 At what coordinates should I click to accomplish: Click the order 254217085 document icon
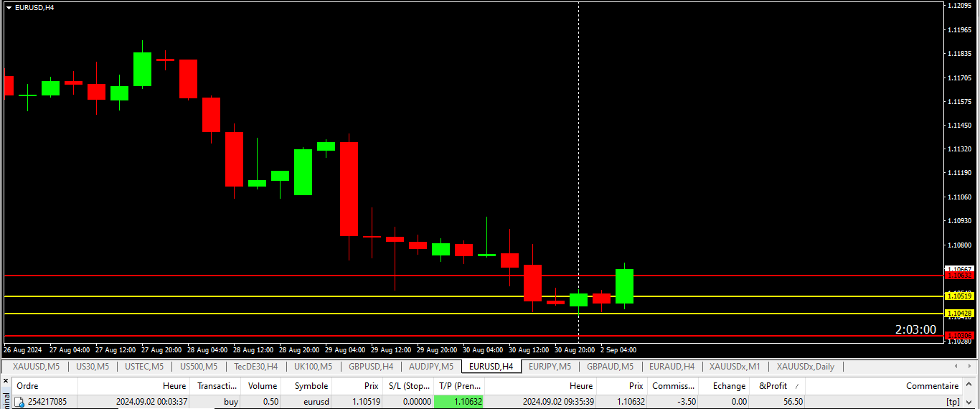19,402
